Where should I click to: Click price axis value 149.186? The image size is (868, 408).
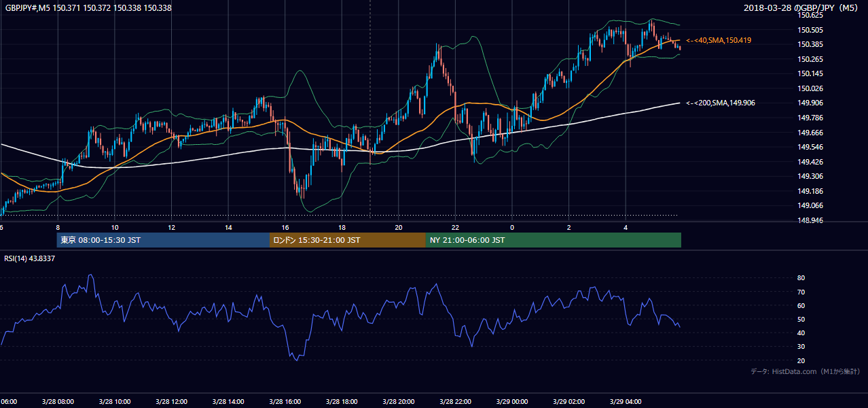810,191
